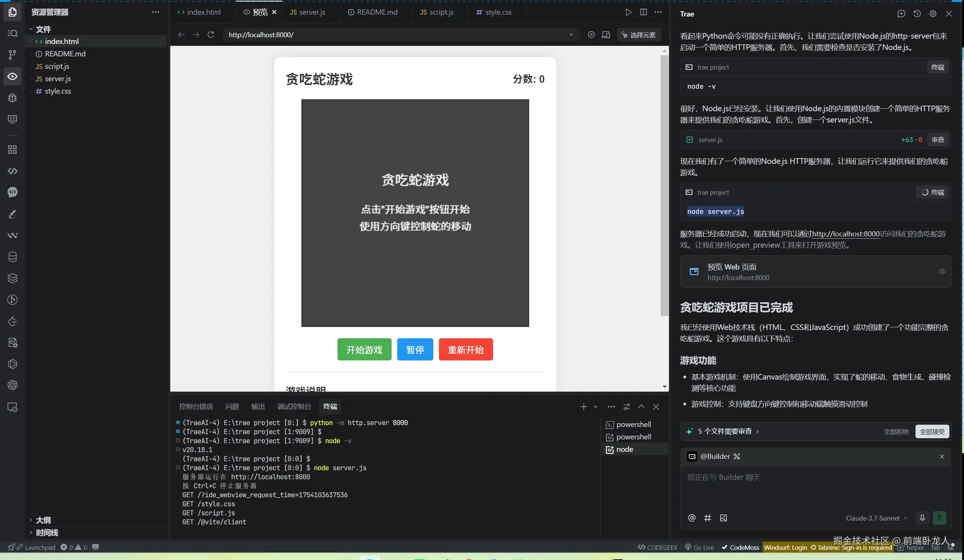Image resolution: width=964 pixels, height=560 pixels.
Task: Click the voice input microphone icon
Action: click(x=922, y=518)
